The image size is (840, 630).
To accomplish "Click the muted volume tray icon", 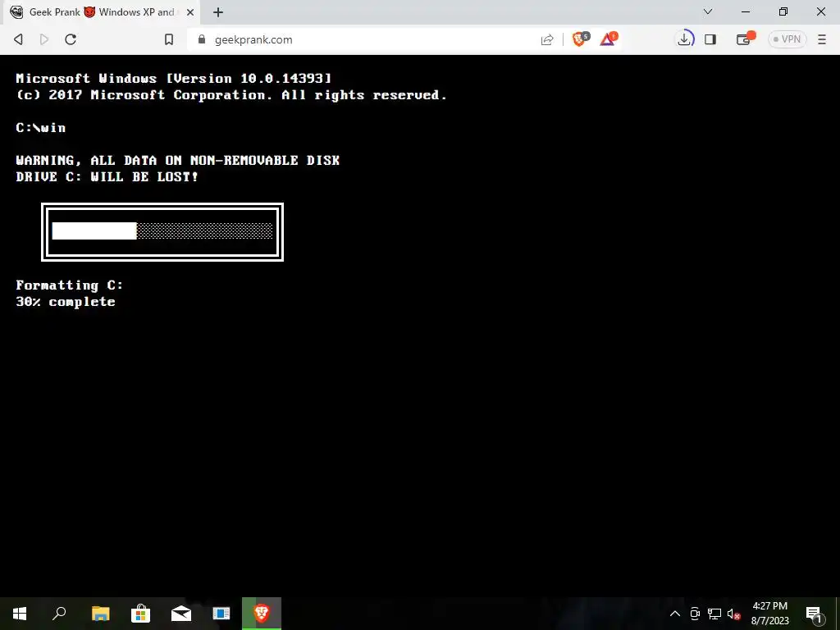I will (x=734, y=614).
